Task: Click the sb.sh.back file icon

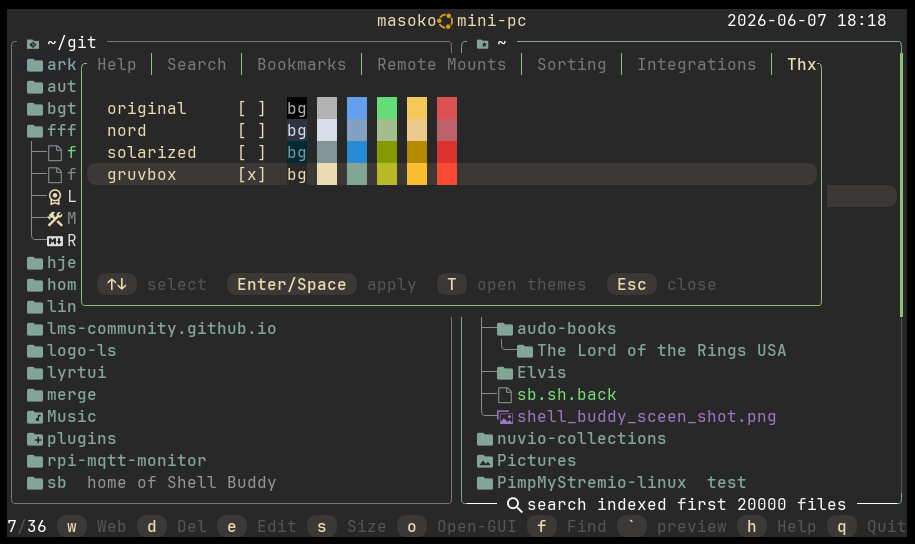Action: click(505, 395)
